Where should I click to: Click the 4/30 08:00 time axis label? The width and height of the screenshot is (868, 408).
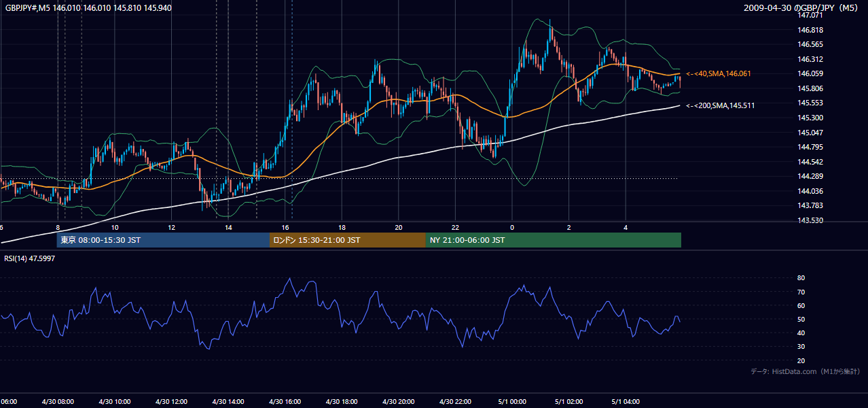pos(58,402)
